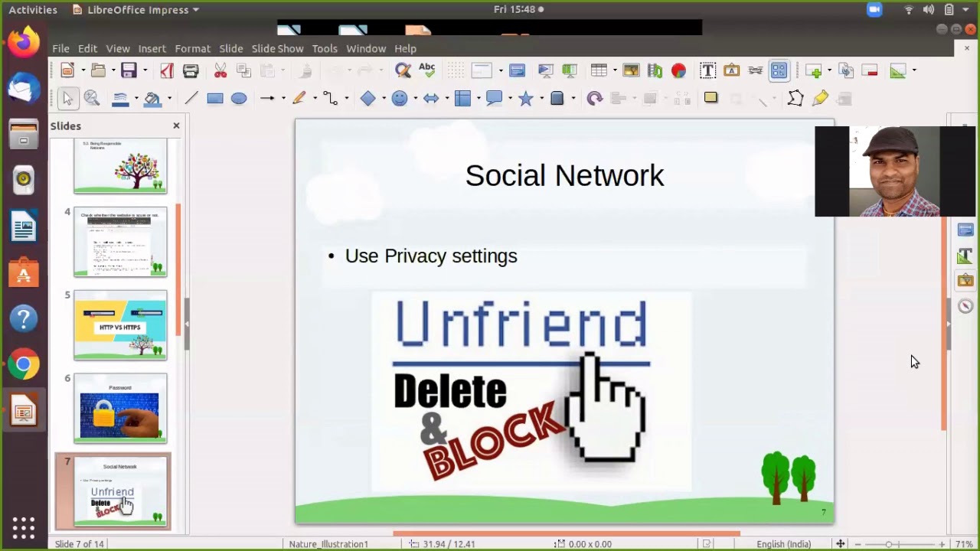Expand the New Slide dropdown arrow
The image size is (980, 551).
(829, 70)
